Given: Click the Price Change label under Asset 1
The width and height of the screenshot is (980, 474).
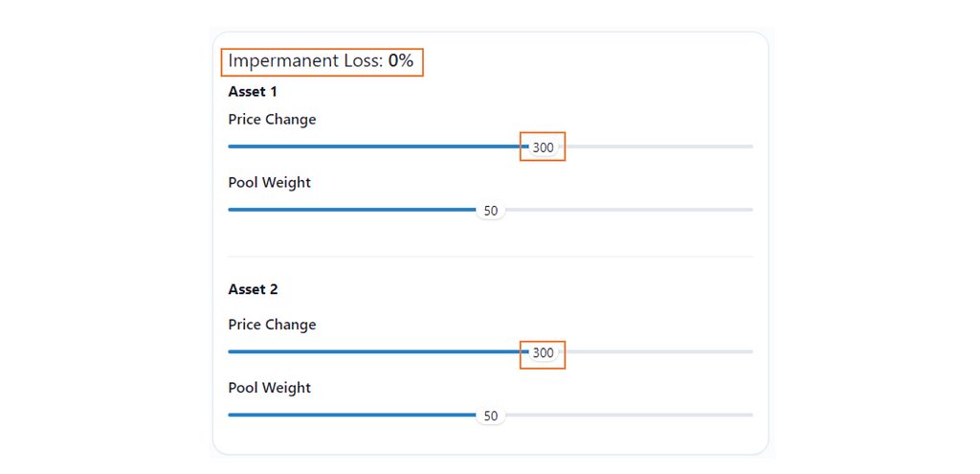Looking at the screenshot, I should tap(272, 120).
